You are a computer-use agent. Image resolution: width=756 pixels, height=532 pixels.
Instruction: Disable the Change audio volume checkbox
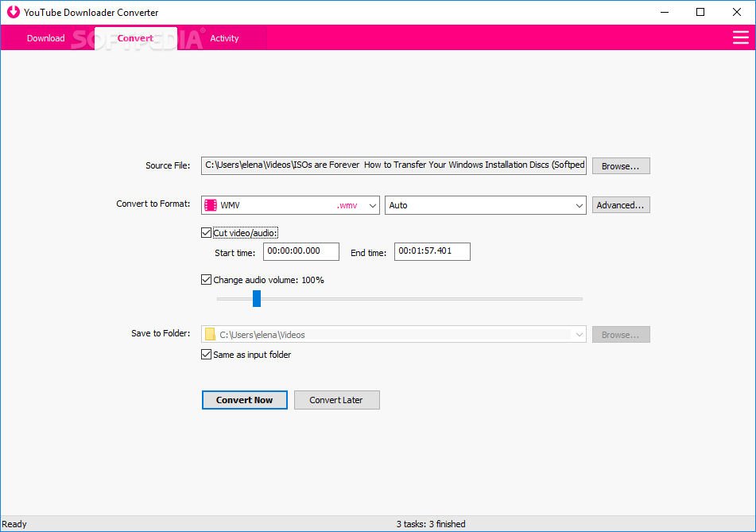click(207, 280)
